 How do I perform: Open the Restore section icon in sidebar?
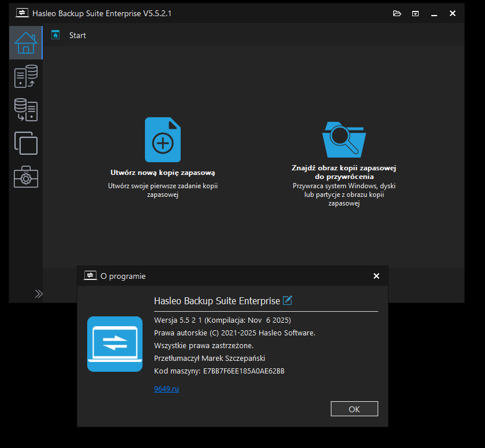(25, 110)
